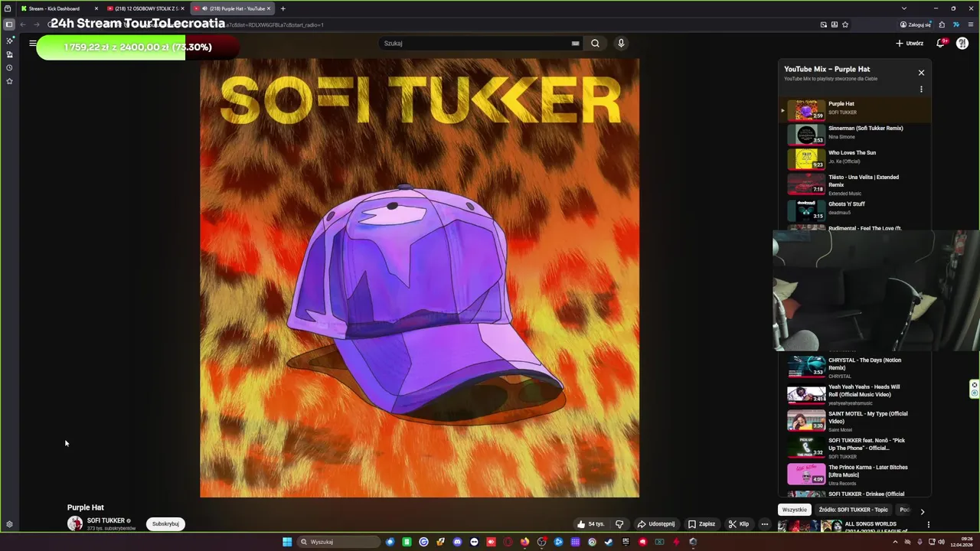Open bookmarks star icon in left sidebar

[9, 81]
